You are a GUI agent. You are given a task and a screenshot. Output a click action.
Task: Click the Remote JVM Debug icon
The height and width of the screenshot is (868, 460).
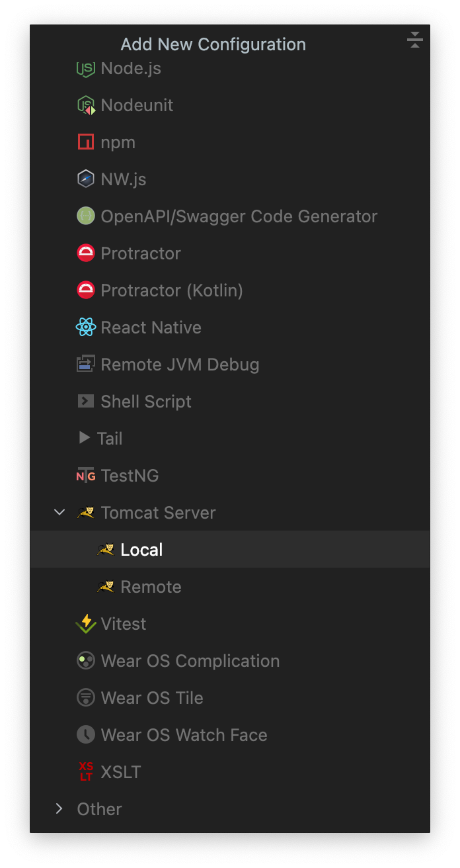(86, 365)
